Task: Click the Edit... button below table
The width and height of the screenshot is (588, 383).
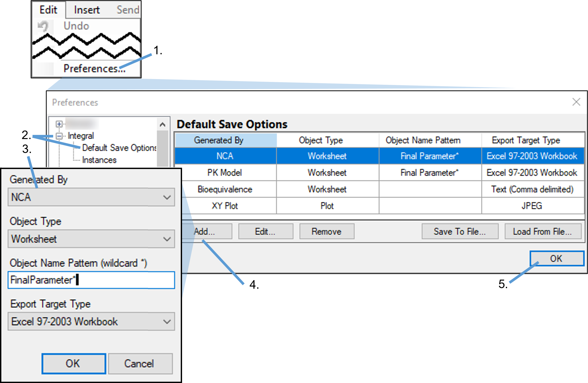Action: click(x=265, y=231)
